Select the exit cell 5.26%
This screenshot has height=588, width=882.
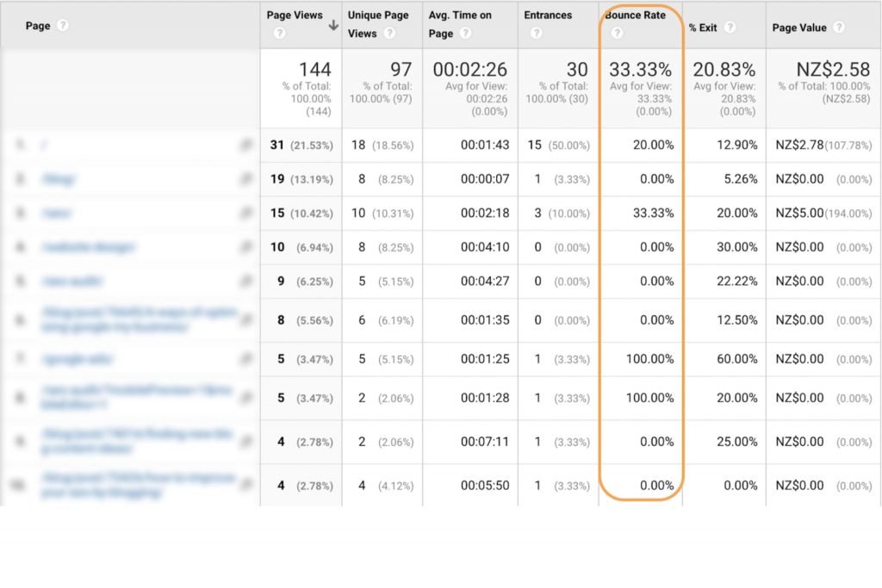click(740, 179)
